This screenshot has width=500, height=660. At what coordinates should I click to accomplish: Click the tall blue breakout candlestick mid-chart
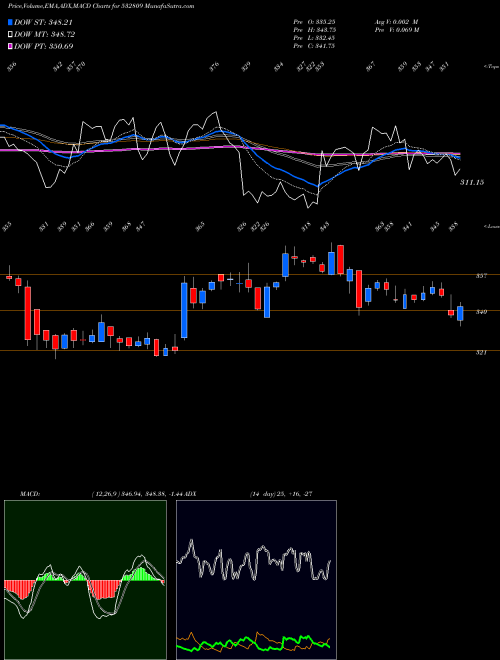(184, 310)
